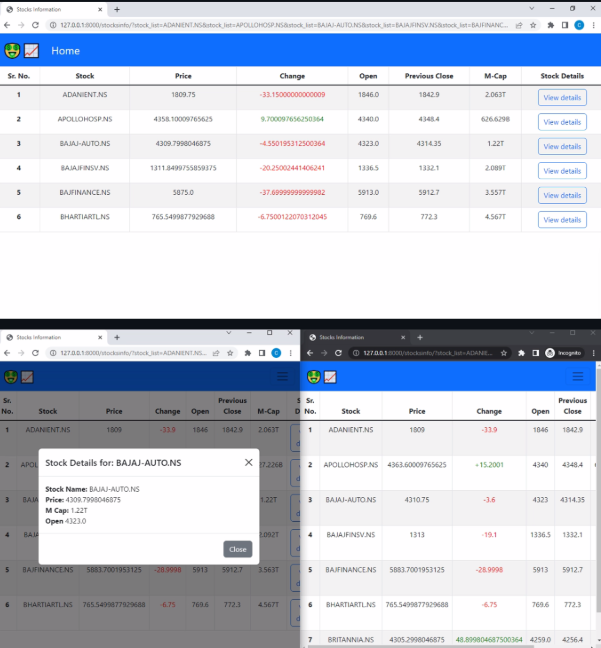
Task: Open a new tab in top browser window
Action: point(117,9)
